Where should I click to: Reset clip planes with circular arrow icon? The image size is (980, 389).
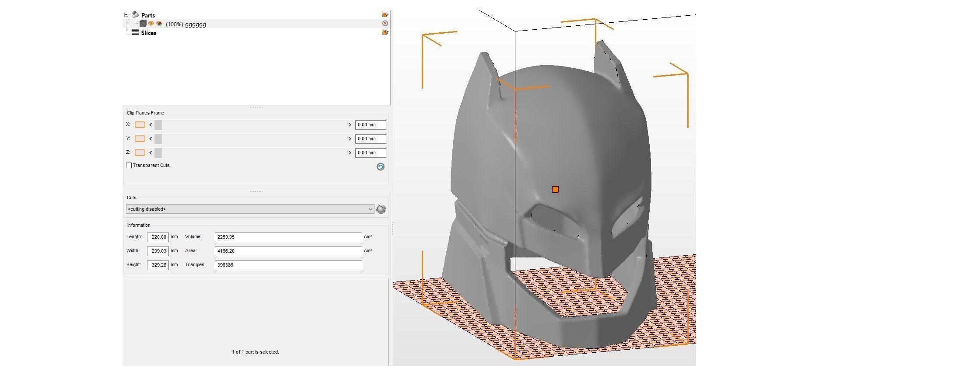point(381,167)
